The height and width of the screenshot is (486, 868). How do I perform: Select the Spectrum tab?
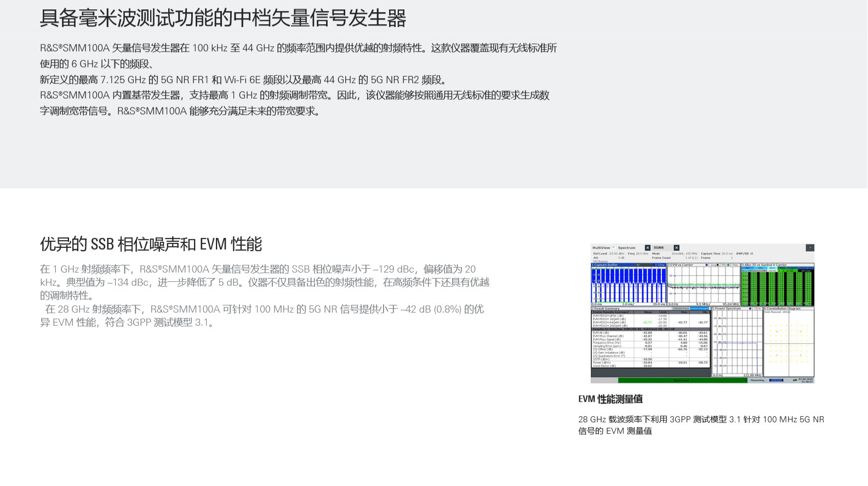click(x=626, y=248)
